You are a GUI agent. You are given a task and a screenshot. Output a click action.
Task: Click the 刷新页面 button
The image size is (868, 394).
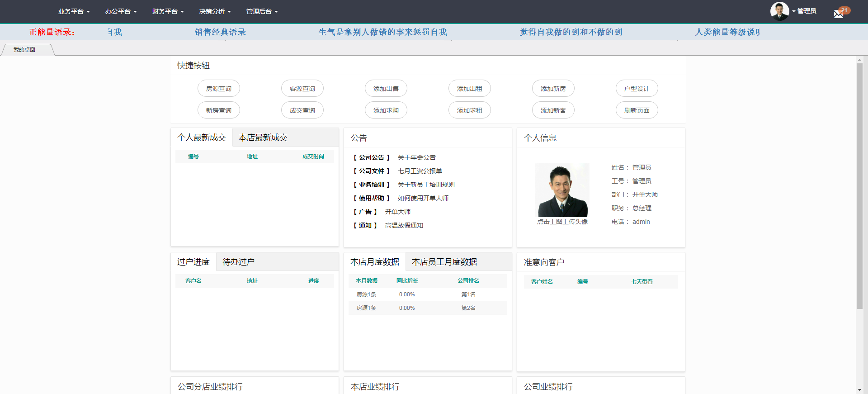tap(637, 110)
